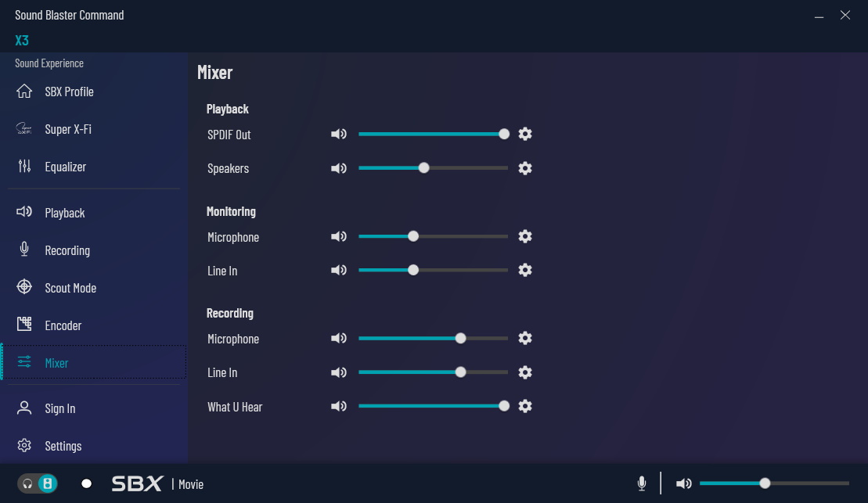Open Monitoring Line In gear settings
868x503 pixels.
pyautogui.click(x=524, y=270)
